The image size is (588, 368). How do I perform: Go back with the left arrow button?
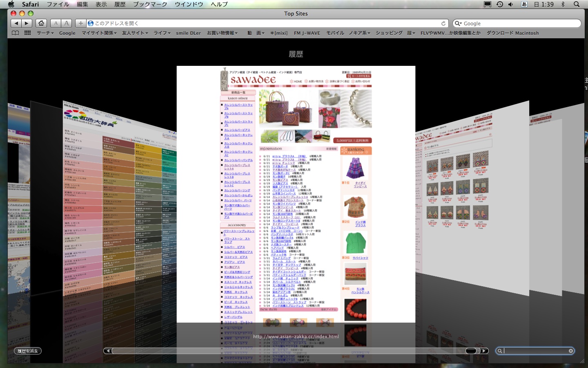[16, 23]
